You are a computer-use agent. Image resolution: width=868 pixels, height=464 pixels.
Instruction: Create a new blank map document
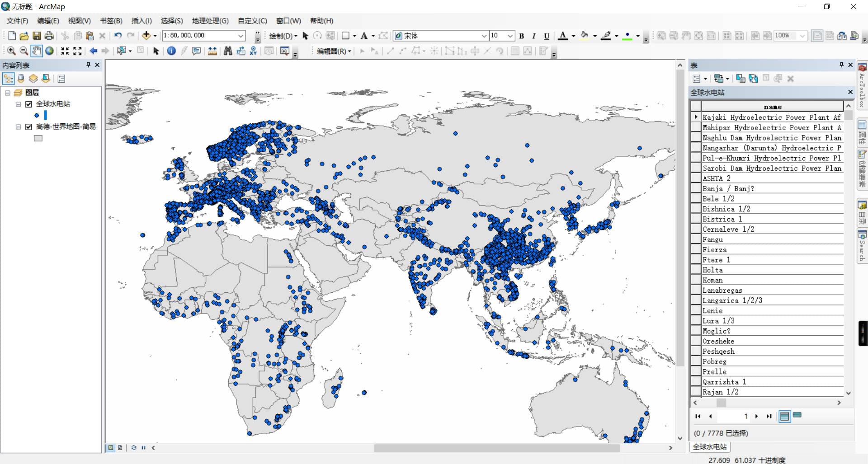[12, 36]
